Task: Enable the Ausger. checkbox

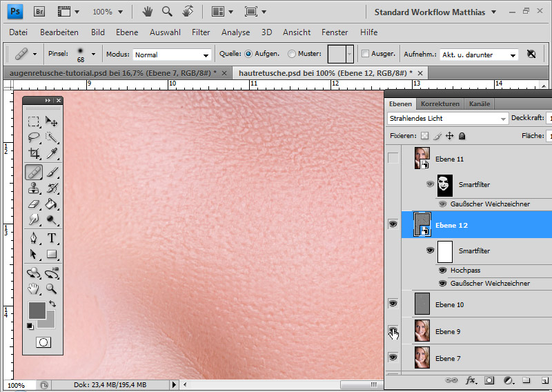Action: [366, 54]
